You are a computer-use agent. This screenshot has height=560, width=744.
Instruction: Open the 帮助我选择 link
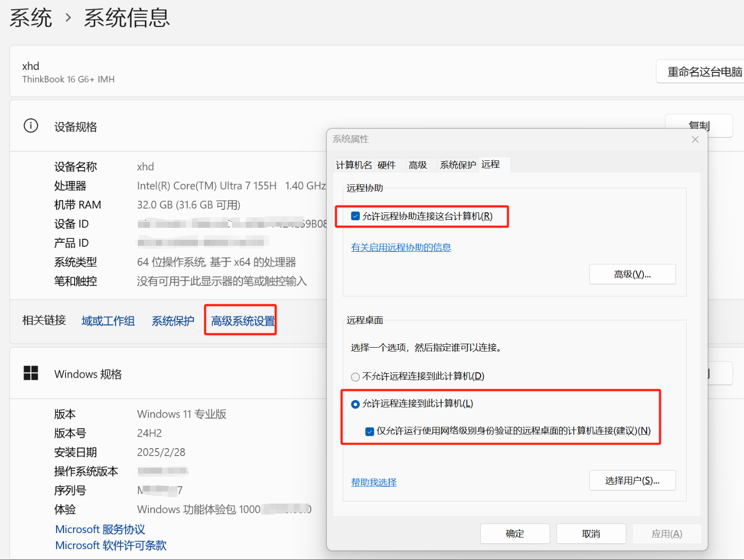click(x=374, y=482)
